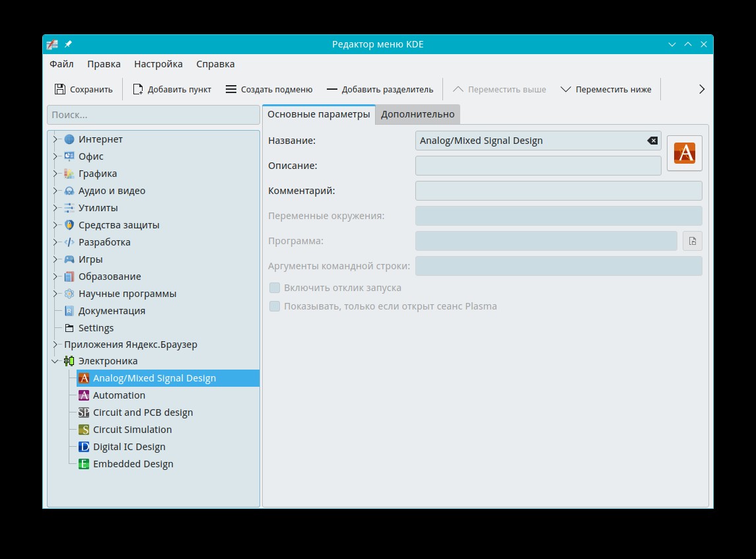Expand the Интернет tree node
Screen dimensions: 756x559
[55, 139]
